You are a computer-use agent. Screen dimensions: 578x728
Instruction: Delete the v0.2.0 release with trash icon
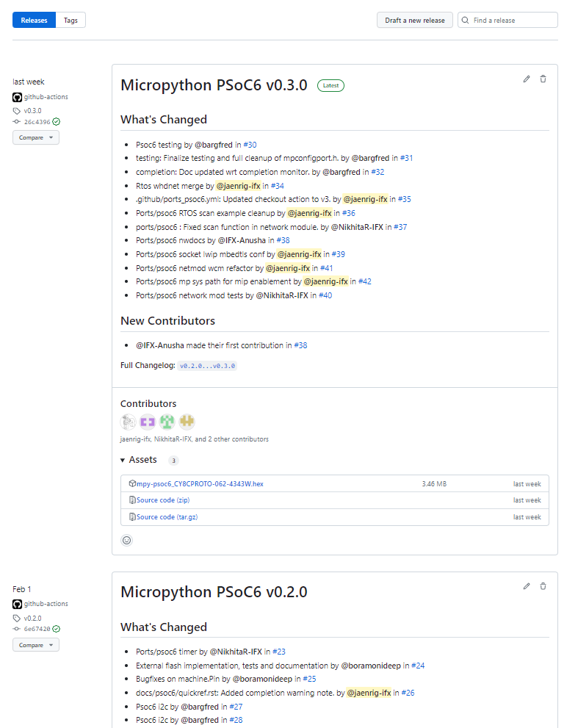[543, 586]
